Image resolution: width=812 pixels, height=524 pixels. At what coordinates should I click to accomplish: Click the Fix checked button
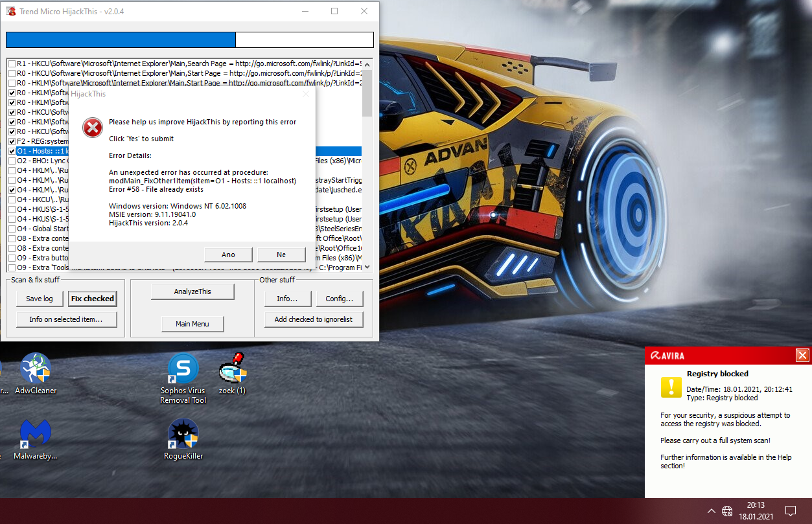point(93,299)
